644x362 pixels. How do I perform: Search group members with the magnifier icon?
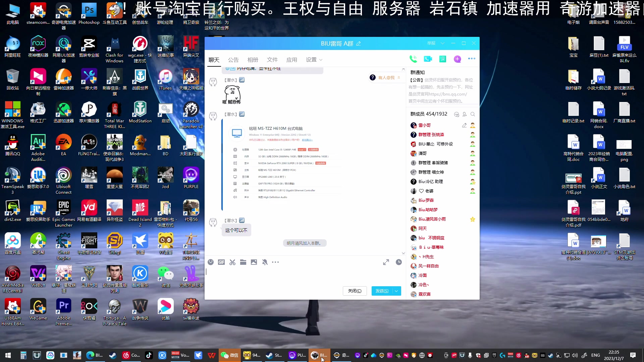(x=473, y=114)
